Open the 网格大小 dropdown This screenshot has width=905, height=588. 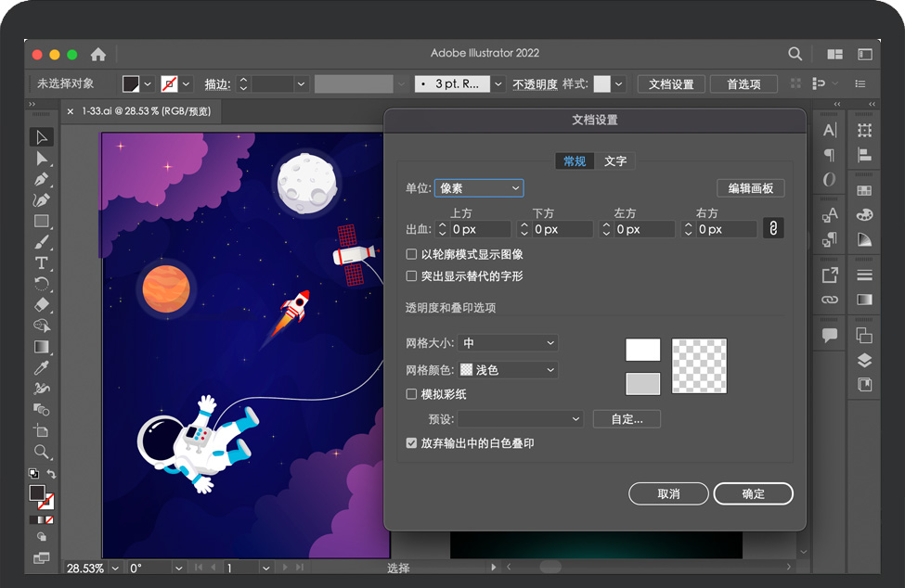tap(508, 343)
